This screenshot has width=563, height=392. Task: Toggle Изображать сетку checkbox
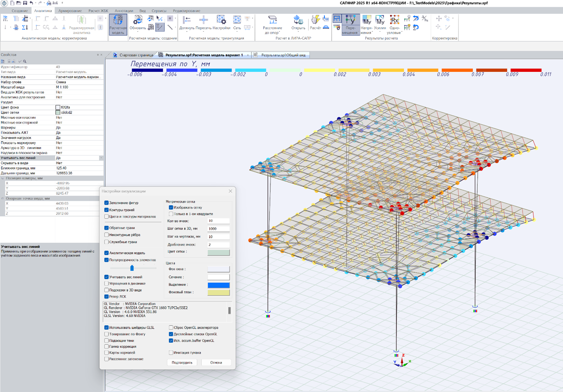(171, 207)
